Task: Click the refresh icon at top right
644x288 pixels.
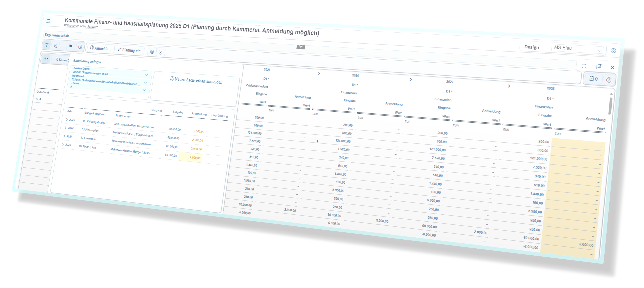Action: pyautogui.click(x=584, y=66)
